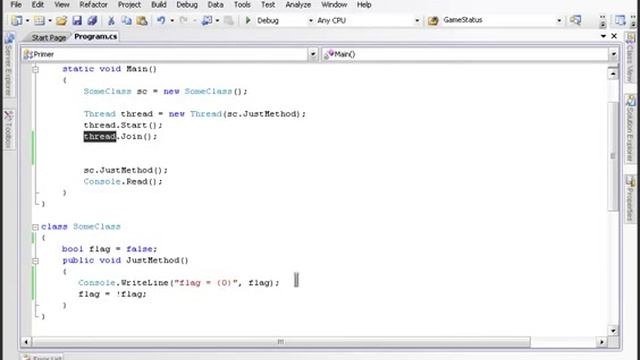Open the Solution Explorer side panel
Image resolution: width=640 pixels, height=360 pixels.
coord(631,129)
